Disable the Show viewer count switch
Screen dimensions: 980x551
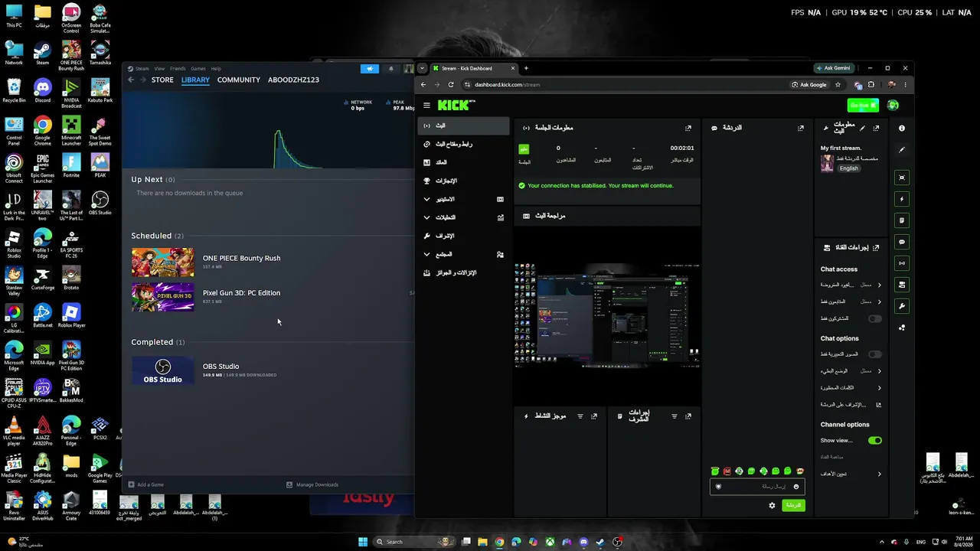[x=875, y=441]
